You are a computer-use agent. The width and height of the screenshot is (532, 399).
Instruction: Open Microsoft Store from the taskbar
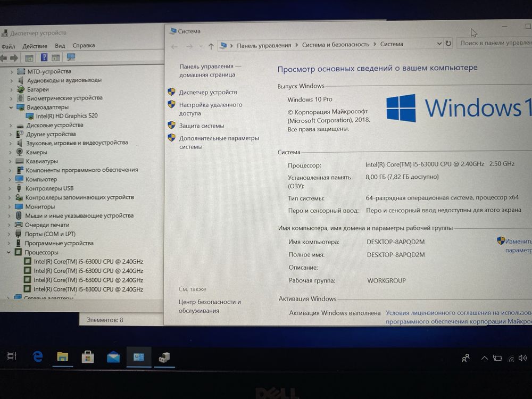[x=88, y=358]
